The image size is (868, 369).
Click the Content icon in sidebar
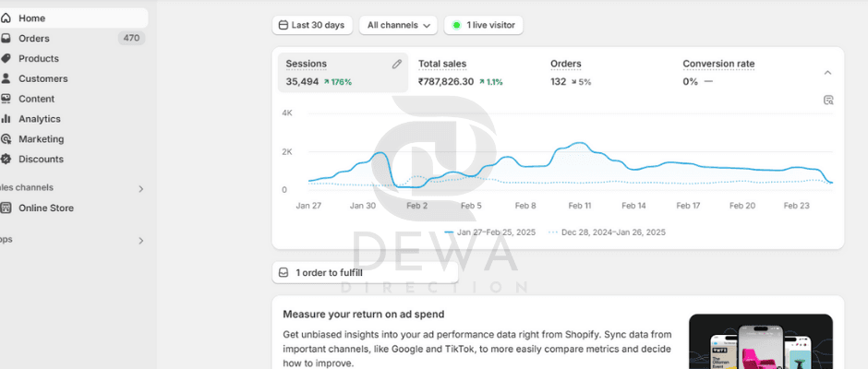[6, 99]
